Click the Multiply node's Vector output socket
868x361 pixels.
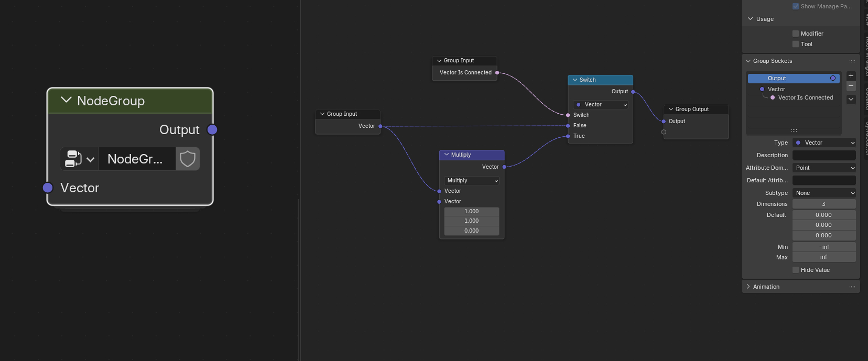504,167
